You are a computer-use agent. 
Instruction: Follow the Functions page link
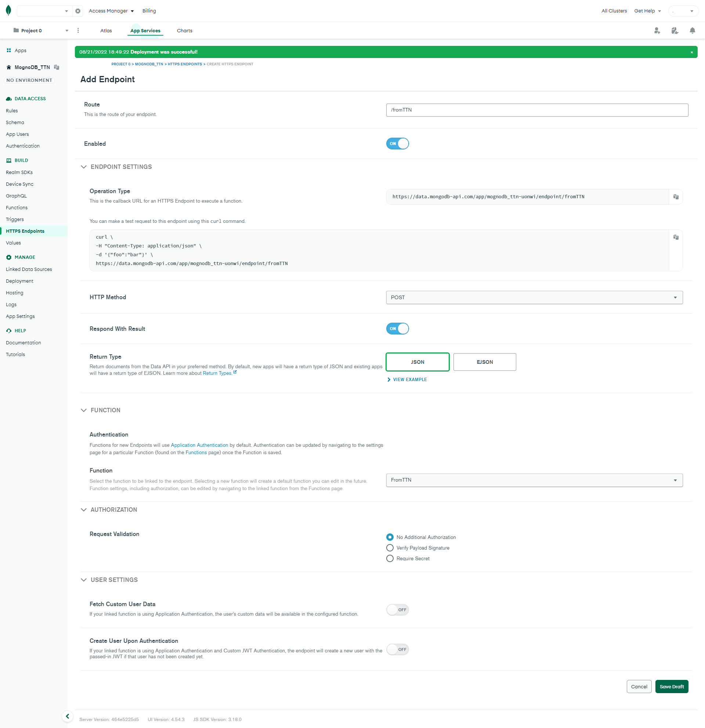[196, 452]
